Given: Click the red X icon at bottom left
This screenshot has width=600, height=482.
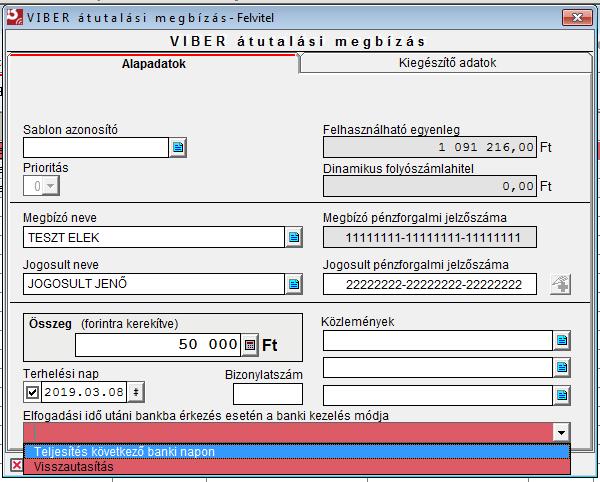Looking at the screenshot, I should [16, 465].
